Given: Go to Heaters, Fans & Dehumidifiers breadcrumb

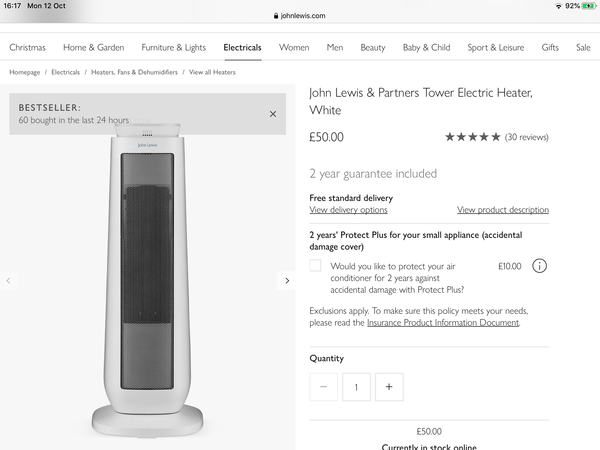Looking at the screenshot, I should point(134,72).
